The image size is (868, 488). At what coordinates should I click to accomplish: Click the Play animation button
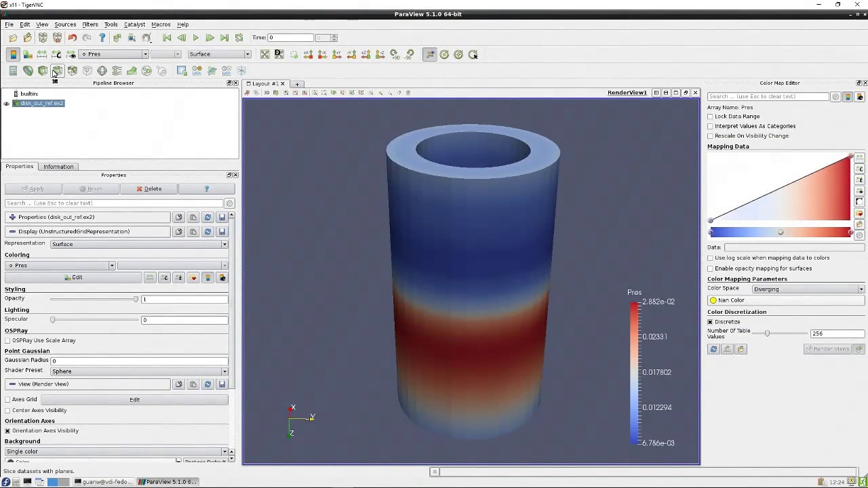click(x=195, y=38)
